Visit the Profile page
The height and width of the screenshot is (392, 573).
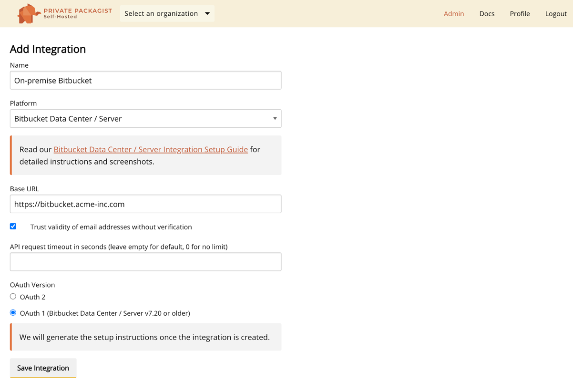click(520, 14)
